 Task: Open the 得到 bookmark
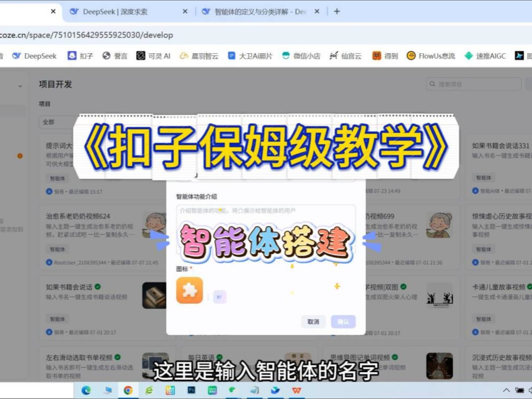point(385,56)
